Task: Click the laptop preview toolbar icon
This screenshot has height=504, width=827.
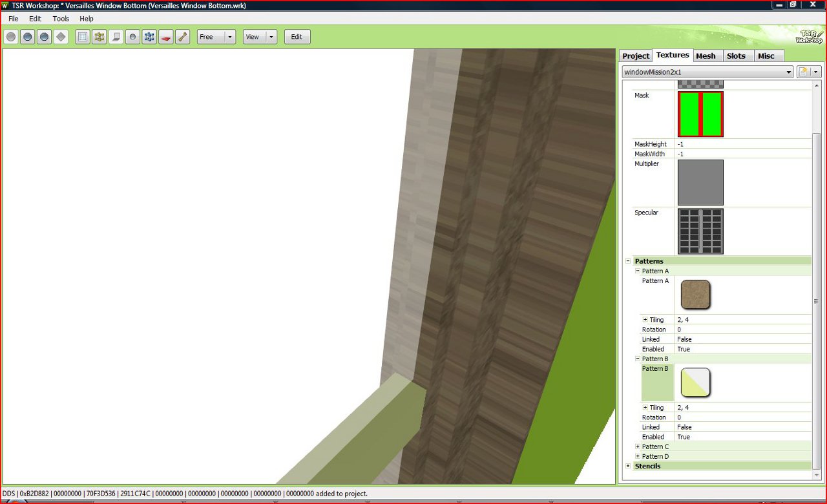Action: point(116,37)
